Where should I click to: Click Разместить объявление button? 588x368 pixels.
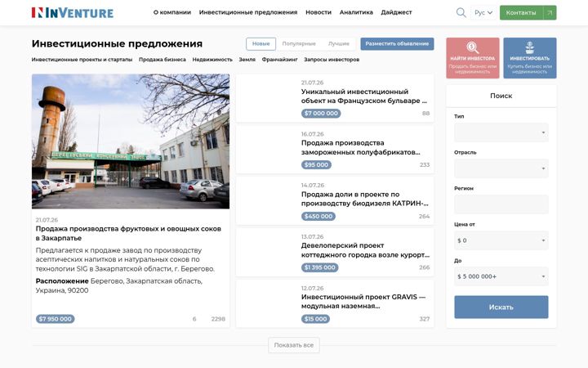397,44
